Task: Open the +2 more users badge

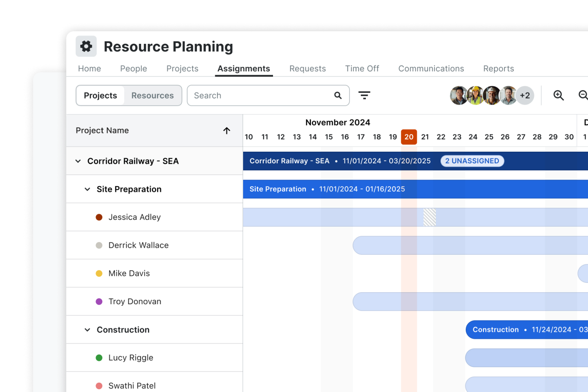Action: 525,96
